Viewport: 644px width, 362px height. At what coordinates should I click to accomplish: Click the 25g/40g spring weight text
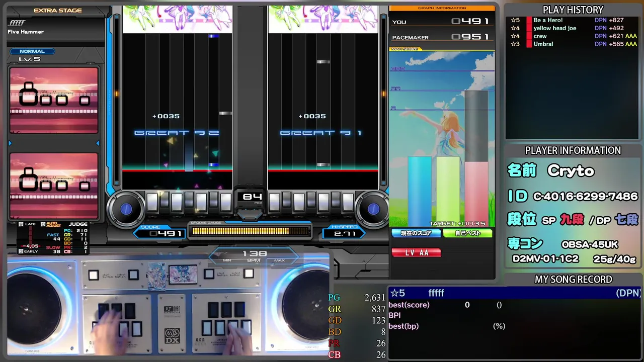coord(614,259)
